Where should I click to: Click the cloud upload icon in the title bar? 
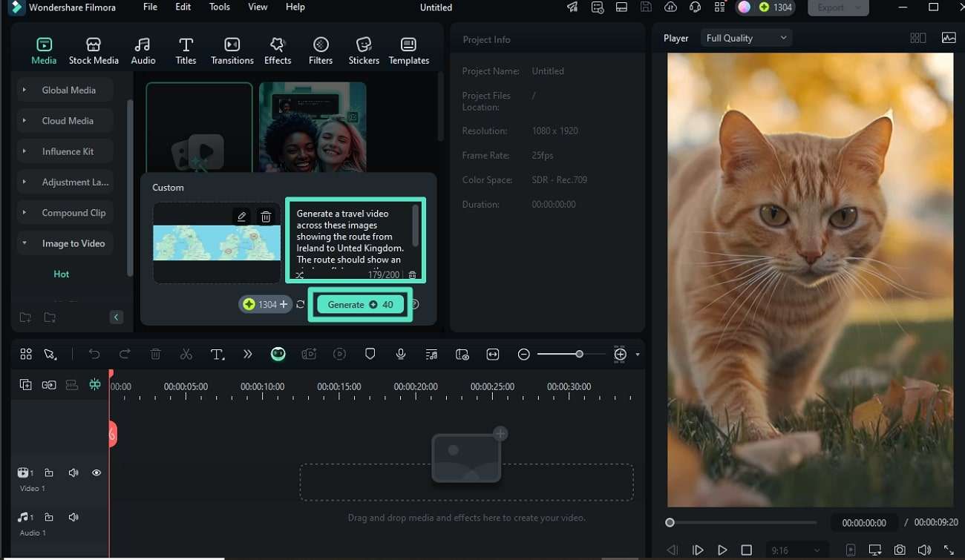pos(670,7)
